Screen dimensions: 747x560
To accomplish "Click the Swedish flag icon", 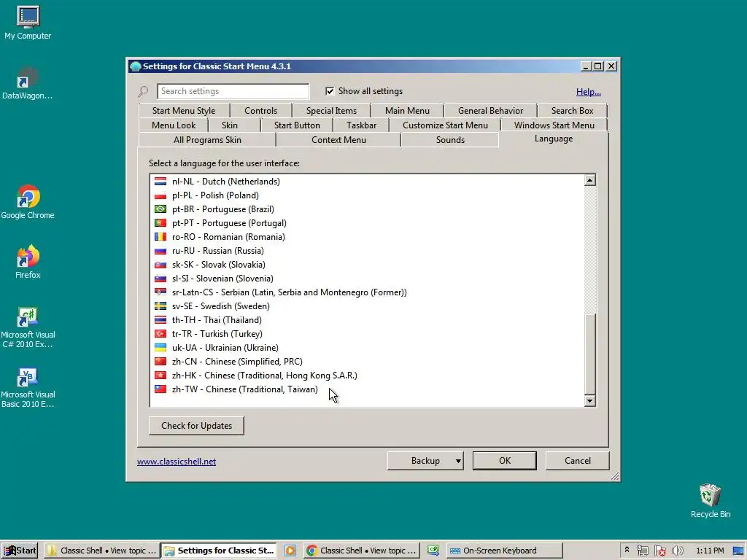I will point(160,306).
